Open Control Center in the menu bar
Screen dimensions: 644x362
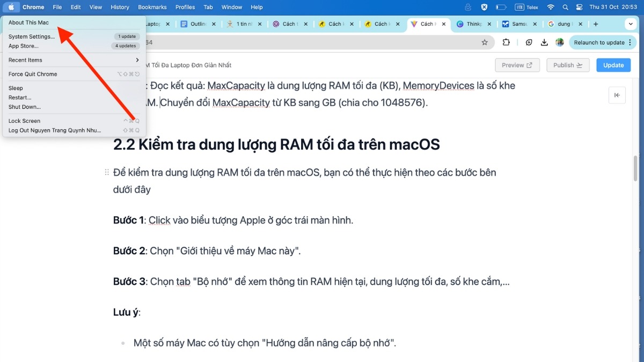point(579,7)
